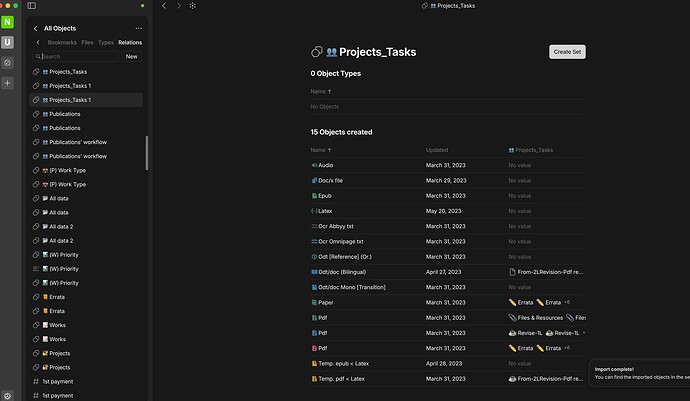The image size is (690, 401).
Task: Click the Odt/doc (Bilingual) book icon
Action: click(x=314, y=272)
